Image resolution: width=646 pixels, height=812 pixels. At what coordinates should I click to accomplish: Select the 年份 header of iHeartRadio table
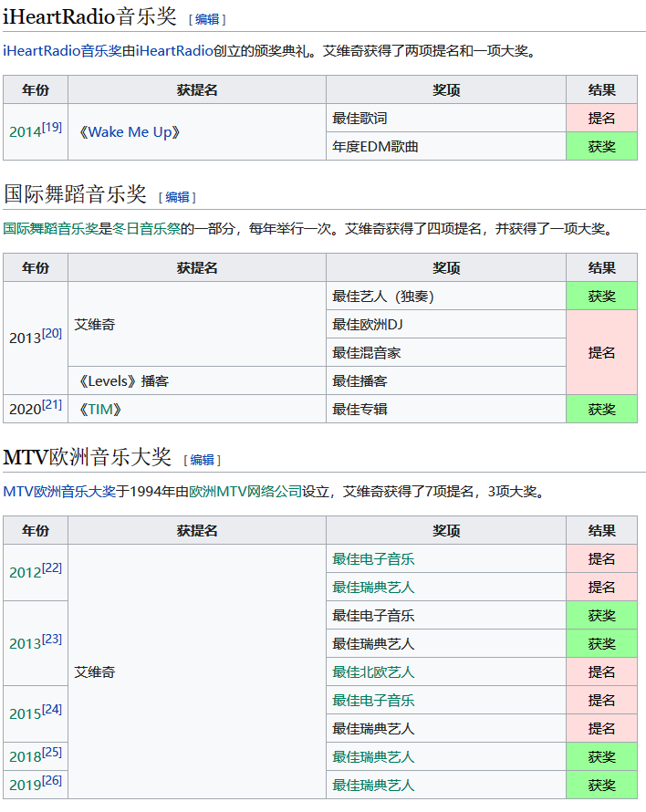36,89
